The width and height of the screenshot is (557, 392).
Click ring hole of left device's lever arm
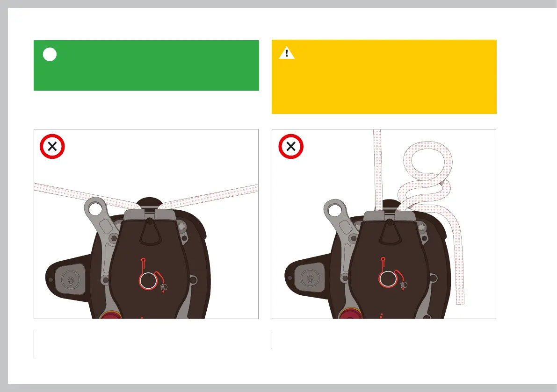click(x=95, y=209)
